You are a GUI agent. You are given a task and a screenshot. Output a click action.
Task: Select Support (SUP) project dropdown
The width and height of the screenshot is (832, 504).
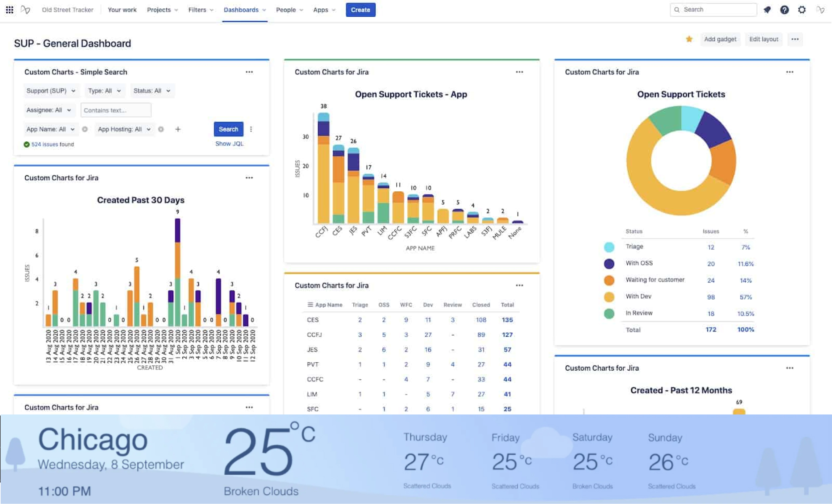(x=49, y=90)
